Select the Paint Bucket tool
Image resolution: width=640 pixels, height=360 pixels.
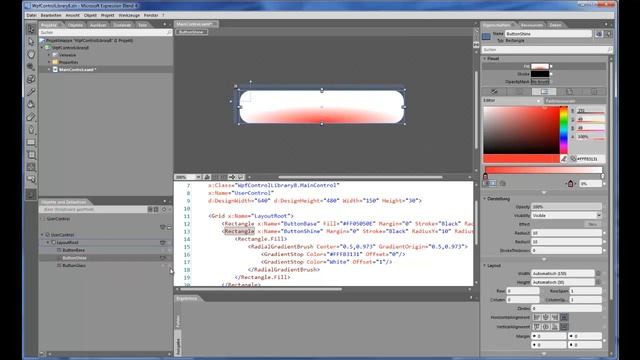tap(31, 104)
